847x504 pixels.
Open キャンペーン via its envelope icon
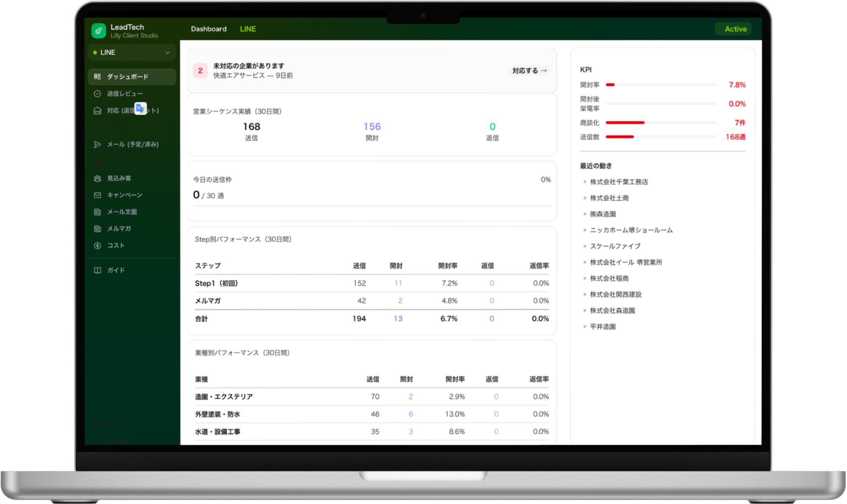coord(97,195)
